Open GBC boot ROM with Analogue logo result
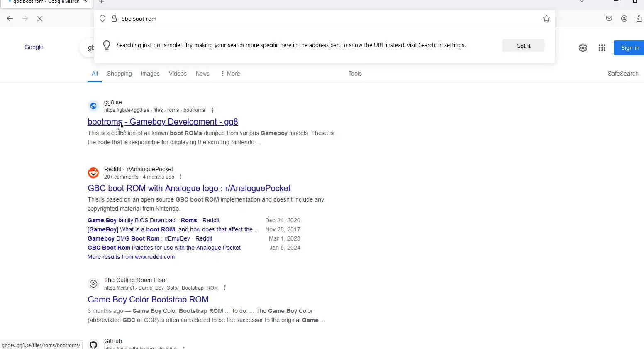The width and height of the screenshot is (644, 349). pyautogui.click(x=189, y=188)
